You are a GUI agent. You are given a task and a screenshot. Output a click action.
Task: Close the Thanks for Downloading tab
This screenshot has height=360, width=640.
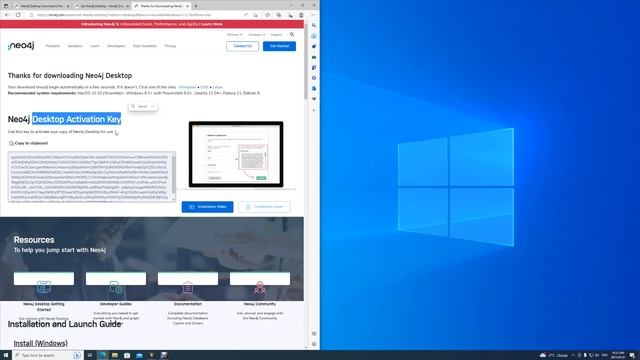(187, 6)
